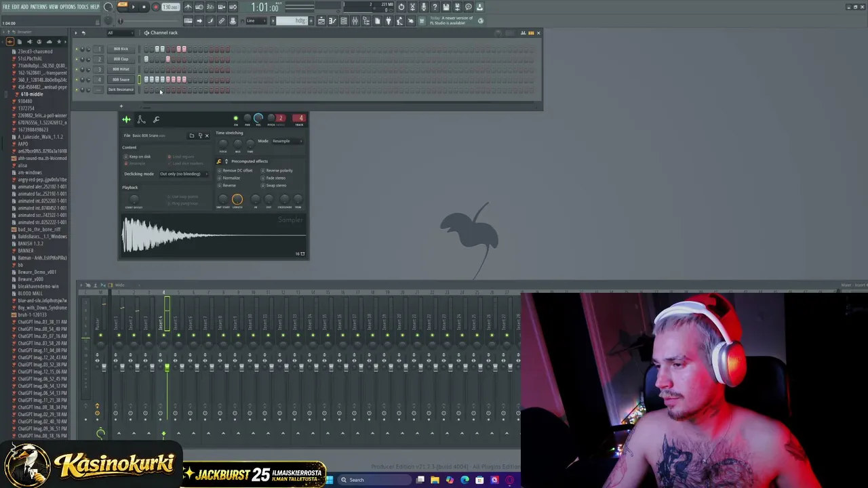The width and height of the screenshot is (868, 488).
Task: Toggle the browser view icon
Action: (366, 21)
